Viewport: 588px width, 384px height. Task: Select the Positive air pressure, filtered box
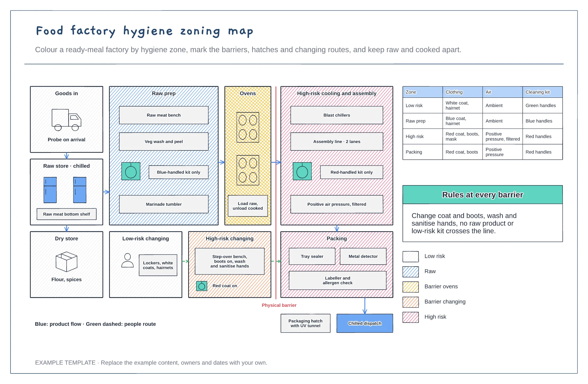point(337,204)
